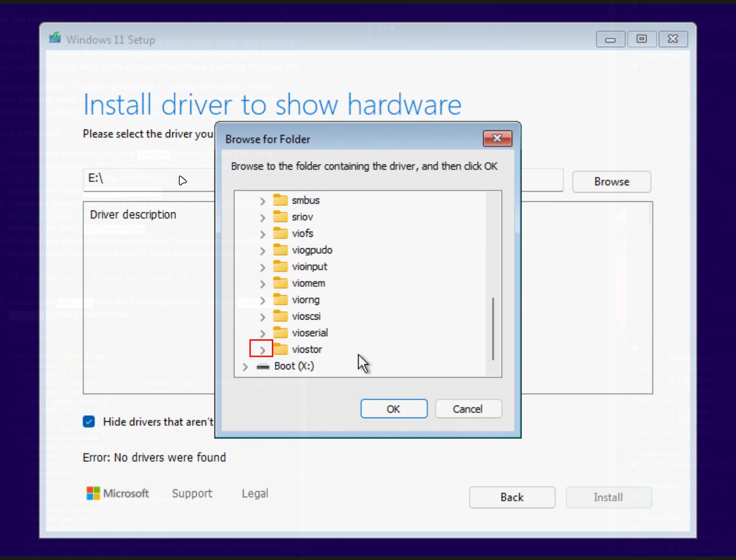Click the Driver description column header
The height and width of the screenshot is (560, 736).
click(133, 215)
